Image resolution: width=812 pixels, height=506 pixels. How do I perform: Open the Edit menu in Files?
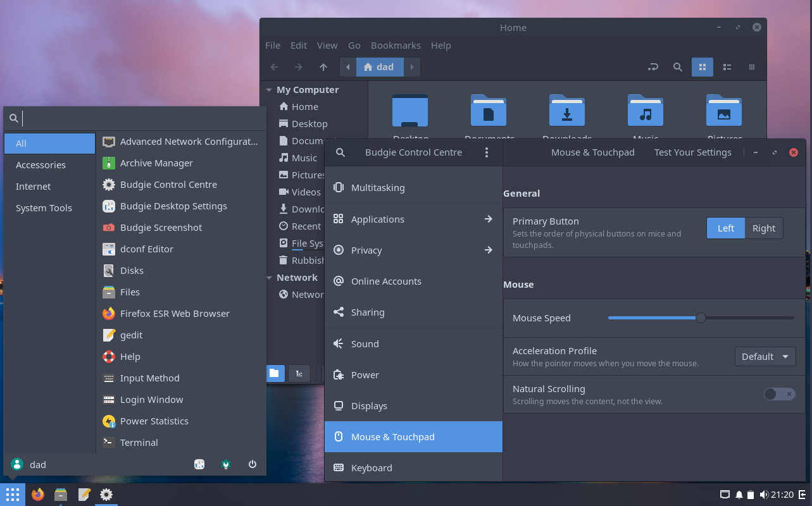click(x=299, y=46)
